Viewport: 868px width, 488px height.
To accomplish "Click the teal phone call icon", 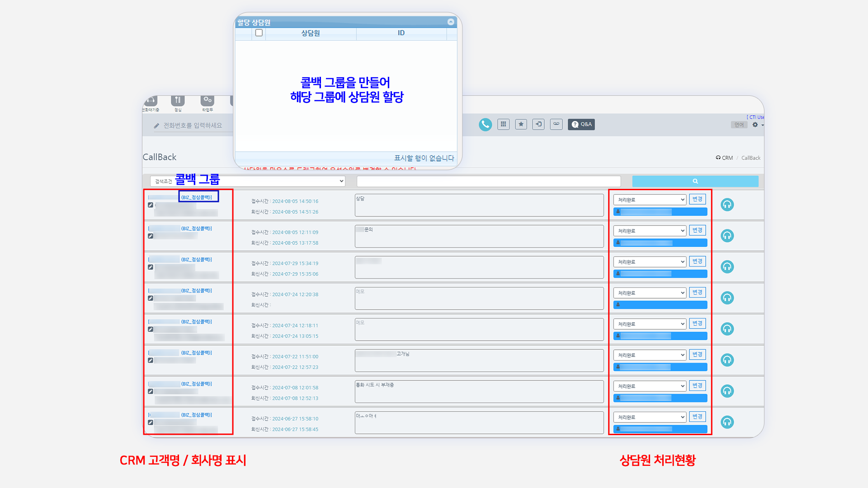I will point(485,124).
